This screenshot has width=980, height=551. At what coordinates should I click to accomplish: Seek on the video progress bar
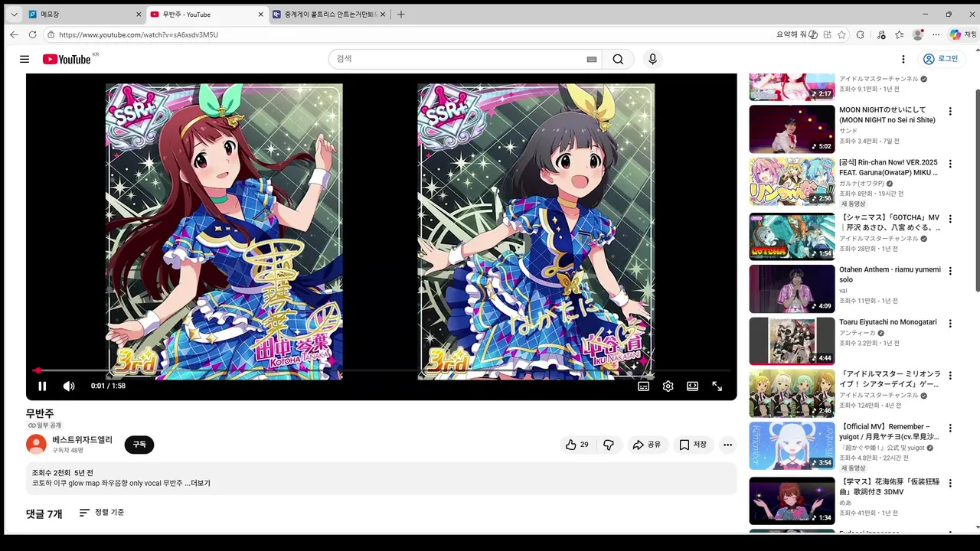(381, 370)
